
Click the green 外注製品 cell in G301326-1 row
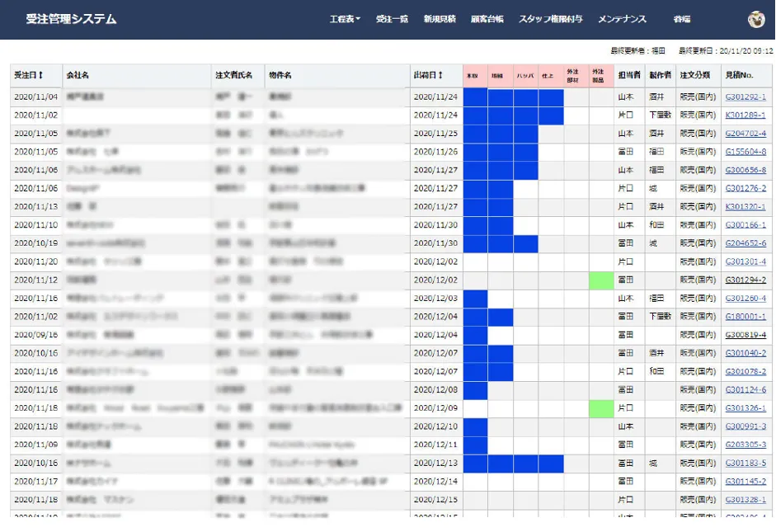pyautogui.click(x=601, y=408)
